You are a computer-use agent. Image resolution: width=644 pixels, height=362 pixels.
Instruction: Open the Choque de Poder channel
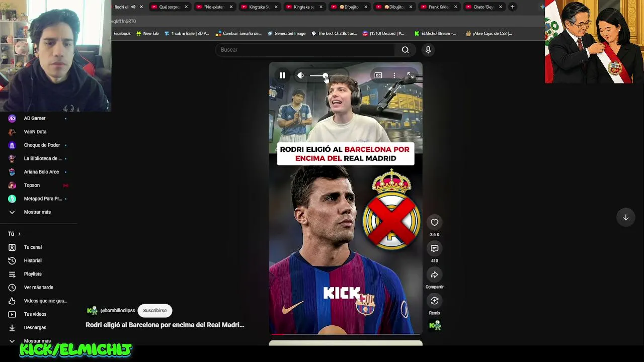pyautogui.click(x=42, y=145)
